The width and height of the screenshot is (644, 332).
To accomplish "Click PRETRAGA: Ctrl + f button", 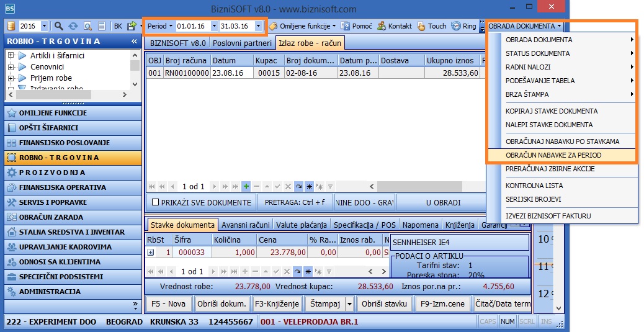I will coord(295,202).
